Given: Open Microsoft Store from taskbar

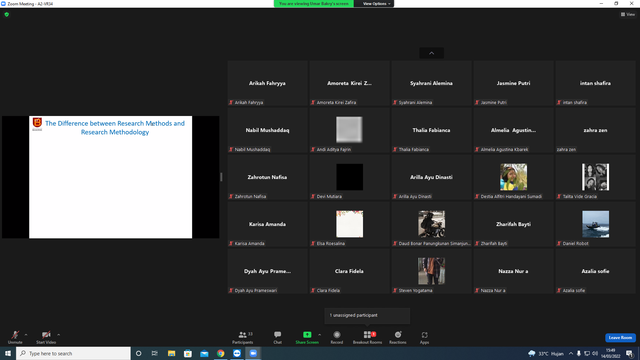Looking at the screenshot, I should [x=188, y=353].
